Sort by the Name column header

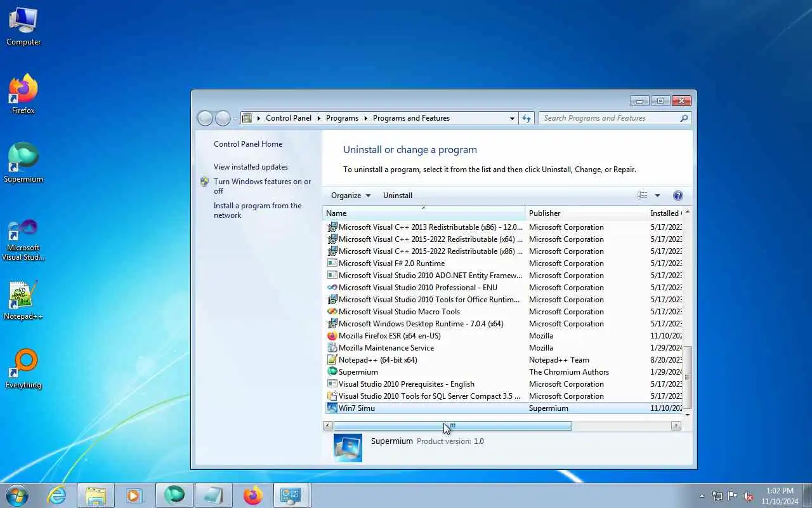tap(424, 213)
